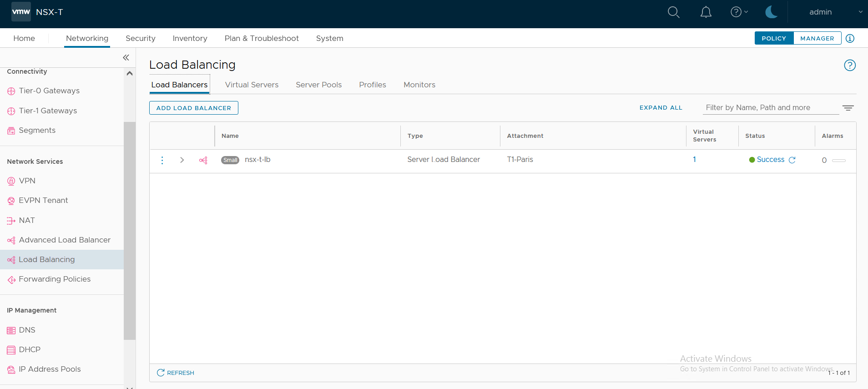Image resolution: width=868 pixels, height=389 pixels.
Task: Expand the nsx-t-lb row details
Action: tap(182, 160)
